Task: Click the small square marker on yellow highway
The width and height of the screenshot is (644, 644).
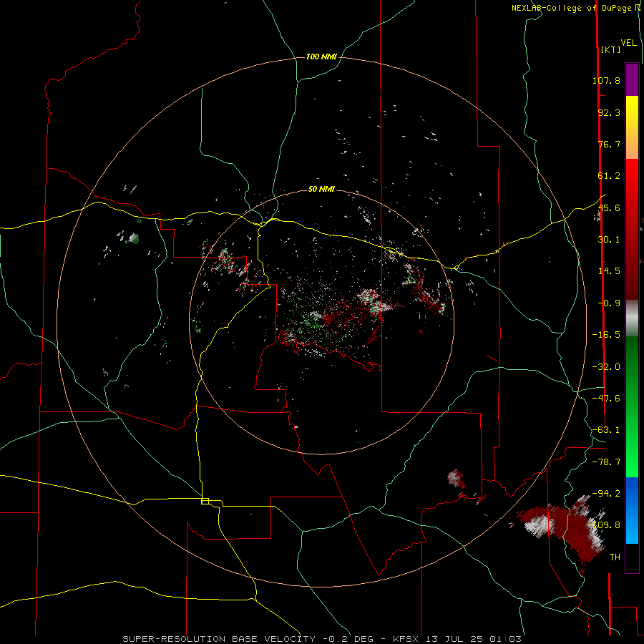Action: [205, 501]
